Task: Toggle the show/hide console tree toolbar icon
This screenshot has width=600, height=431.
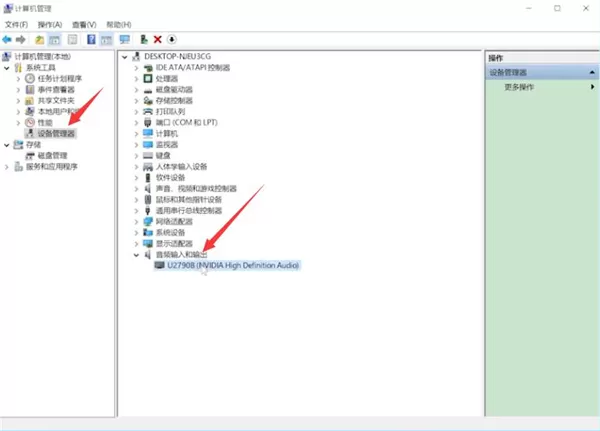Action: click(x=54, y=39)
